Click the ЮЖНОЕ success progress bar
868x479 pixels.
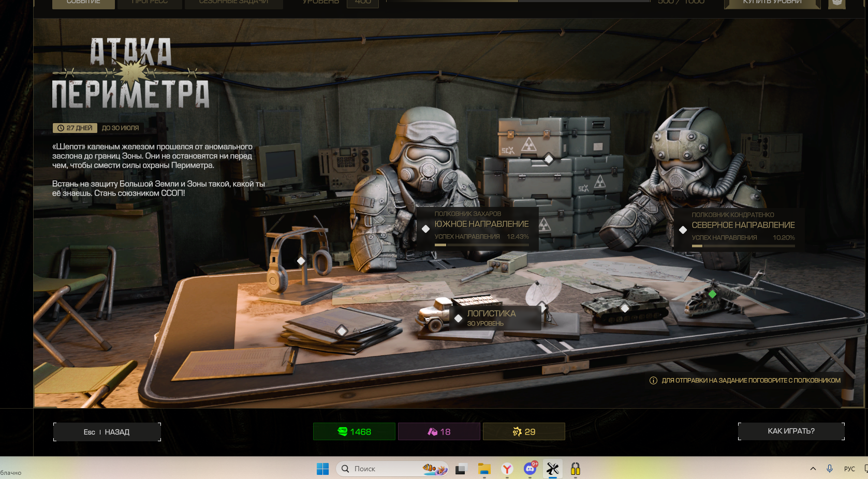coord(482,245)
